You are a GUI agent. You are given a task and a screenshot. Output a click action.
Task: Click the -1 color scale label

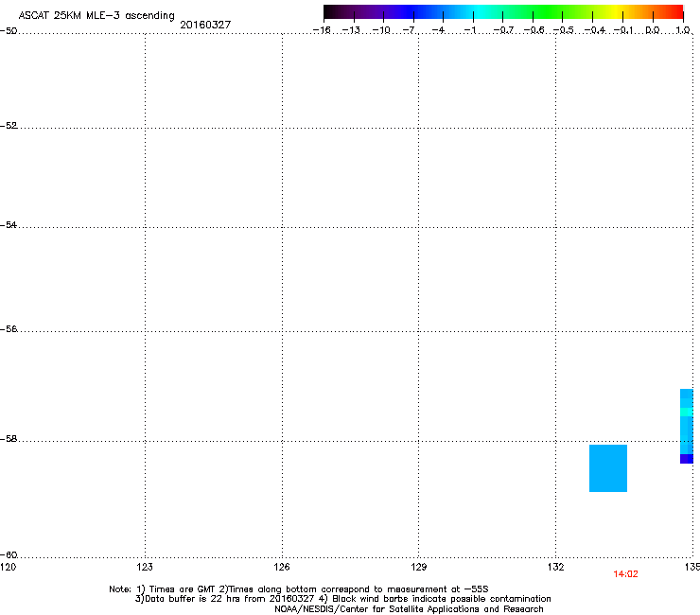[x=469, y=30]
